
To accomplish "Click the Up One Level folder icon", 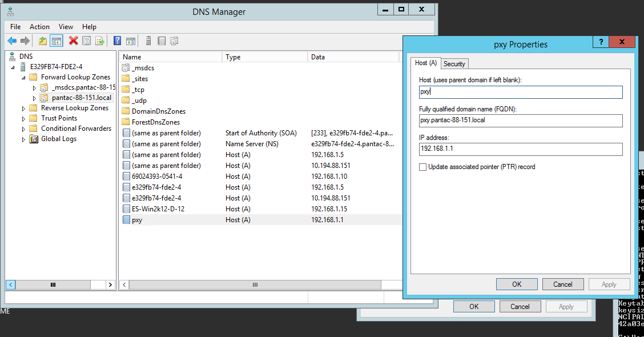I will coord(43,41).
